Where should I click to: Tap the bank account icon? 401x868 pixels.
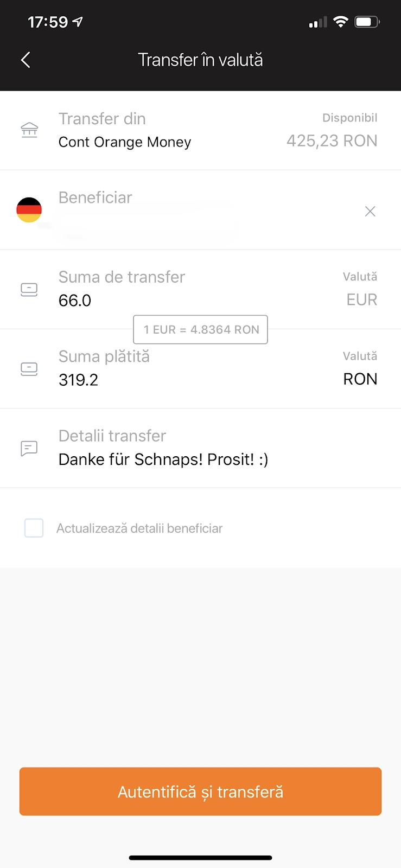tap(29, 130)
